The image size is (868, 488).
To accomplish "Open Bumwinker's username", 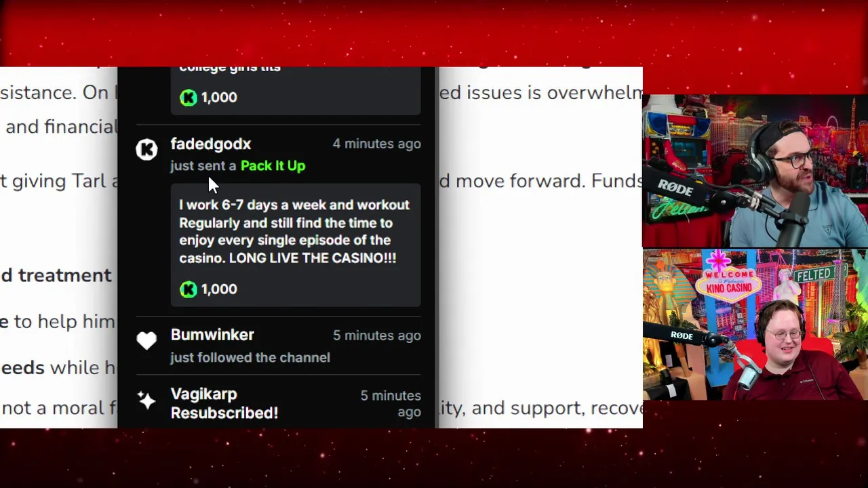I will coord(212,335).
